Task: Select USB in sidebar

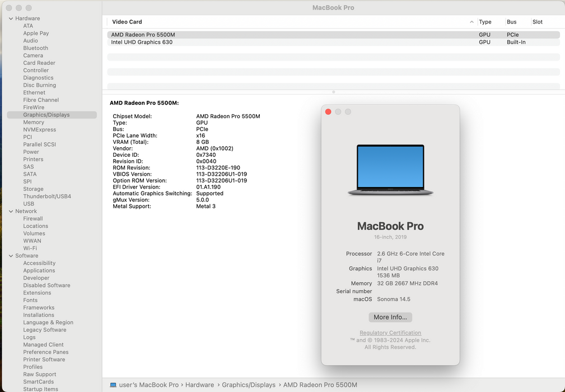Action: (29, 204)
